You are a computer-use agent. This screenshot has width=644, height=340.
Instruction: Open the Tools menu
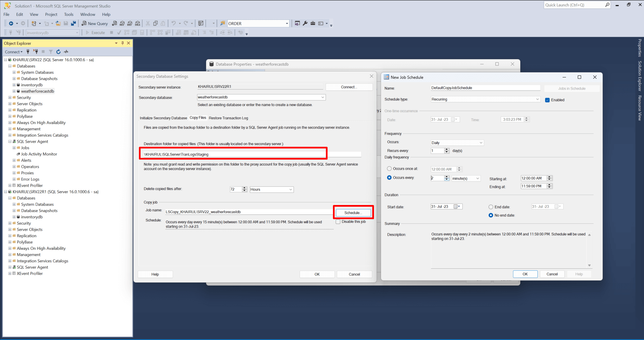click(69, 14)
